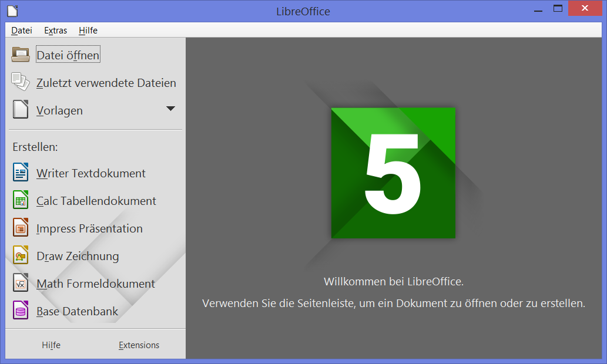Click the Writer Textdokument icon

[21, 173]
